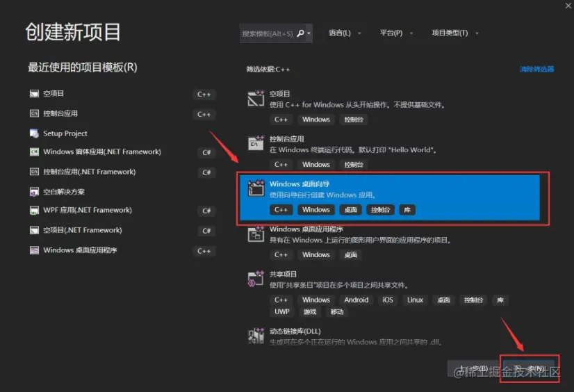Select Windows 窗体应用(.NET Framework) recent template
This screenshot has width=574, height=392.
tap(122, 152)
